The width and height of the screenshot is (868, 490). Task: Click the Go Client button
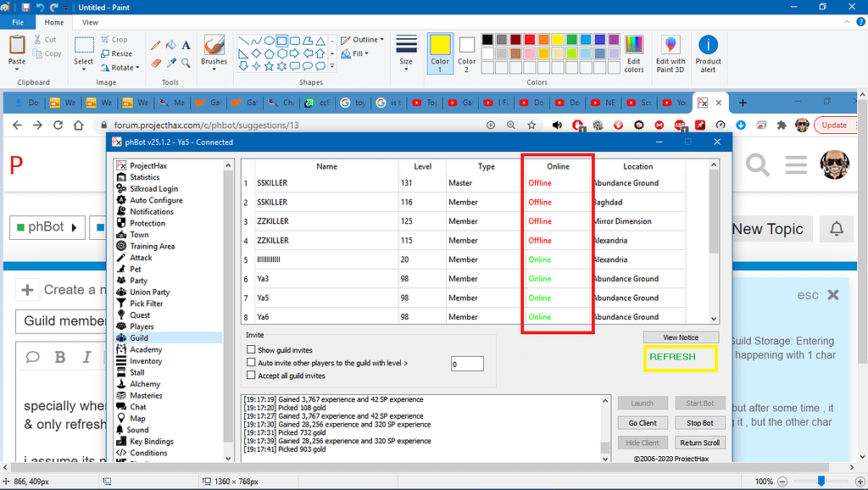point(643,423)
